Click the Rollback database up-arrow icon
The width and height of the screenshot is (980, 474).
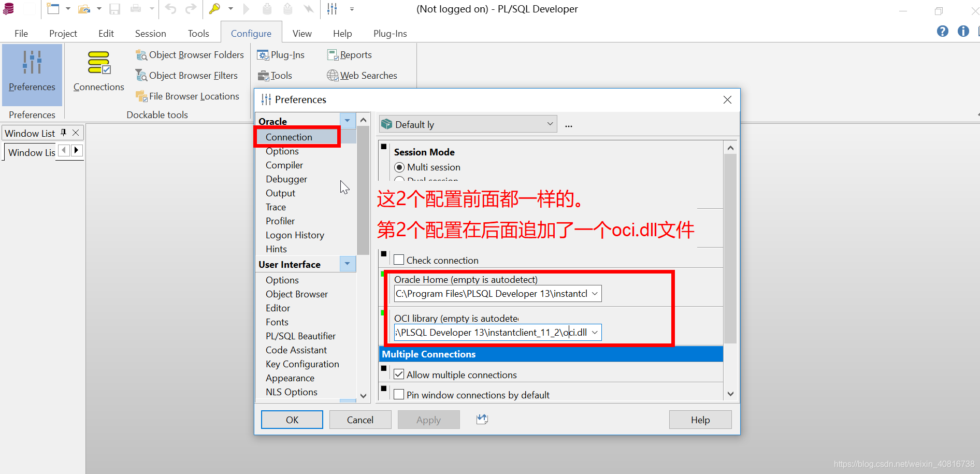coord(287,9)
